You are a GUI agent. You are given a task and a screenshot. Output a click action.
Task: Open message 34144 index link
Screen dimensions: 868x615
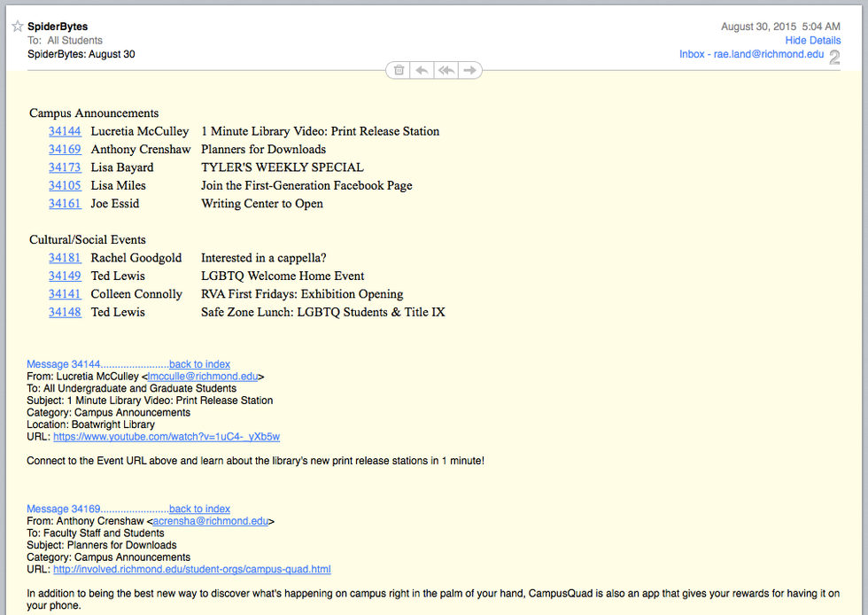(65, 131)
